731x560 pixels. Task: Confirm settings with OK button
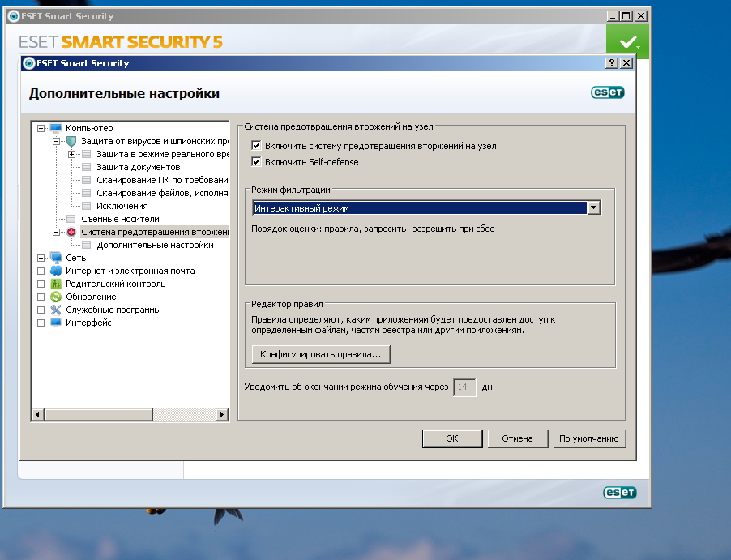click(451, 438)
